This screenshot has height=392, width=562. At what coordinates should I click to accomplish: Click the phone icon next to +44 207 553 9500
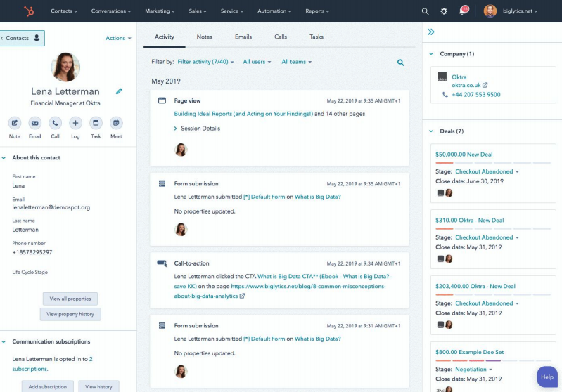pyautogui.click(x=445, y=95)
